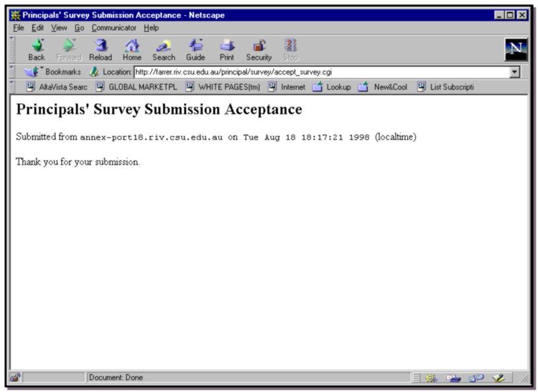Click the greyed-out Forward toolbar button
Image resolution: width=538 pixels, height=392 pixels.
69,50
